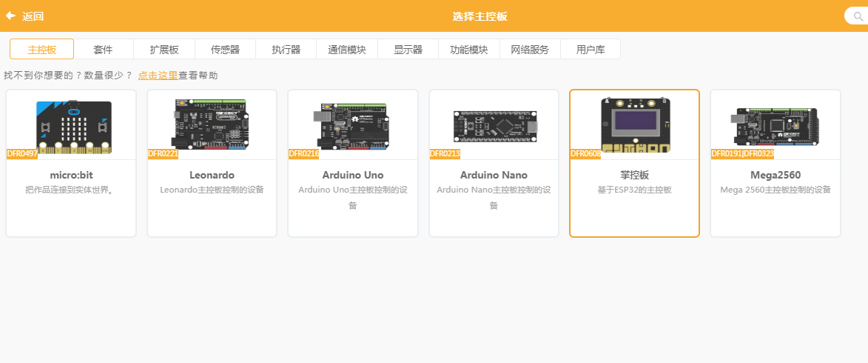Click the DFR0497 SKU badge
This screenshot has height=363, width=868.
click(x=22, y=153)
